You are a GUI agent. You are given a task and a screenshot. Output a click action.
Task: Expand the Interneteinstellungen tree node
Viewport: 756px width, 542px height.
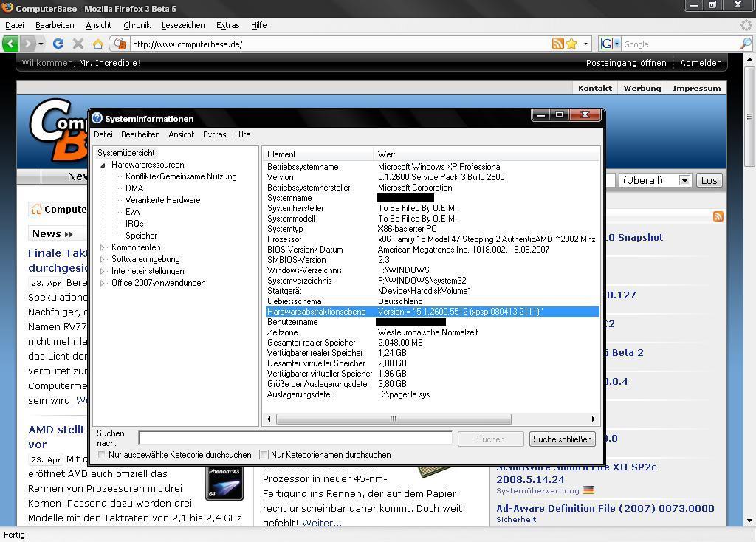(102, 271)
